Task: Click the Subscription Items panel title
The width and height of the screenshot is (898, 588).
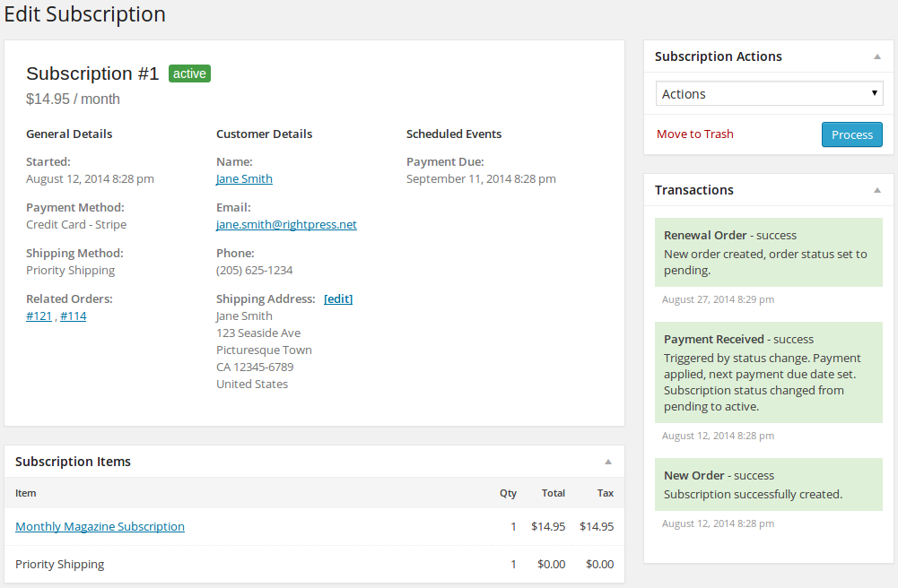Action: coord(73,462)
